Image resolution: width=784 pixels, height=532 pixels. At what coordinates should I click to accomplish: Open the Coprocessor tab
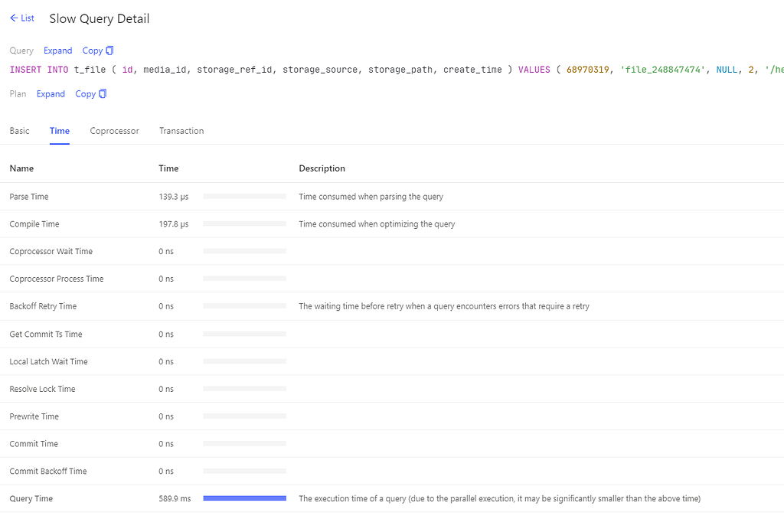click(x=114, y=131)
